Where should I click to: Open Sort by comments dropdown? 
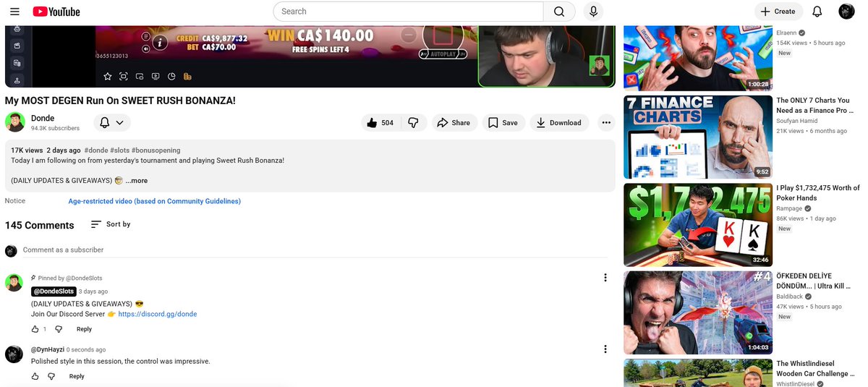tap(111, 224)
